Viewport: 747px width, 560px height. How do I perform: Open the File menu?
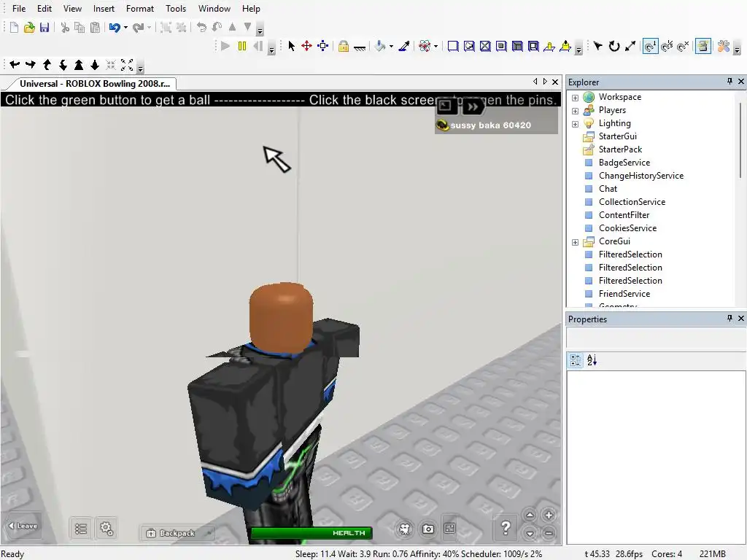click(x=19, y=9)
